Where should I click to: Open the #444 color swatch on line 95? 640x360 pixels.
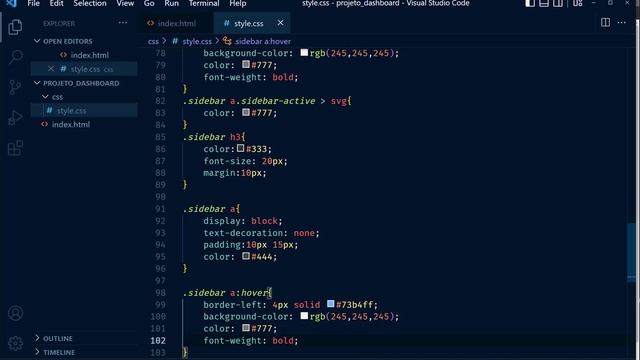pyautogui.click(x=246, y=256)
